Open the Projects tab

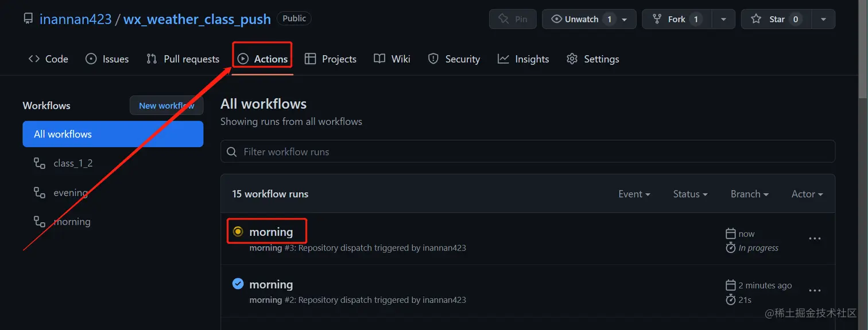pos(330,59)
